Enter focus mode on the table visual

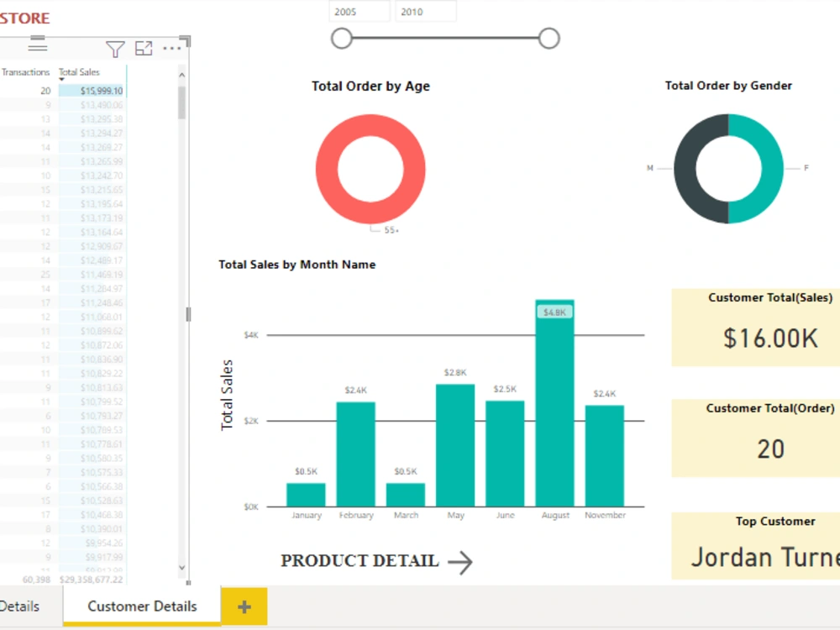tap(144, 49)
